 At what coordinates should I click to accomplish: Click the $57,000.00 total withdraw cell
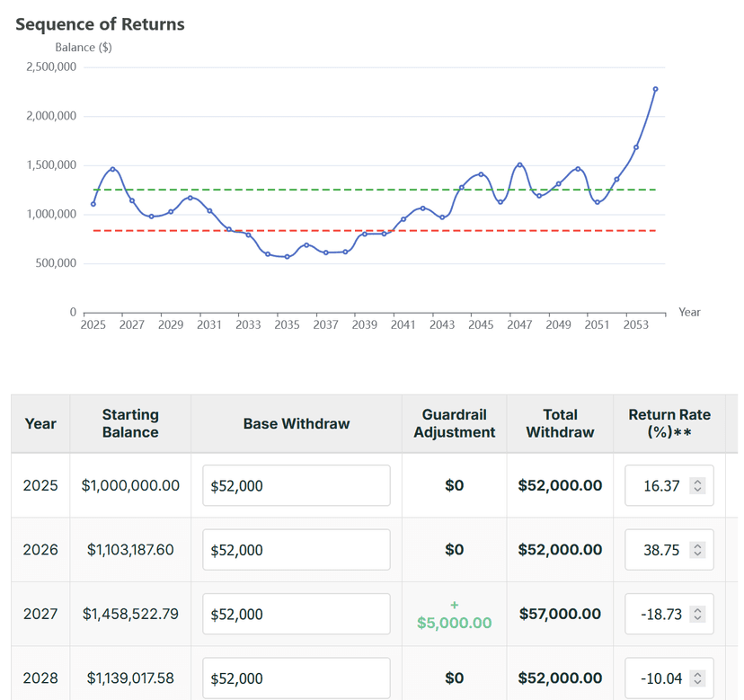pyautogui.click(x=560, y=615)
